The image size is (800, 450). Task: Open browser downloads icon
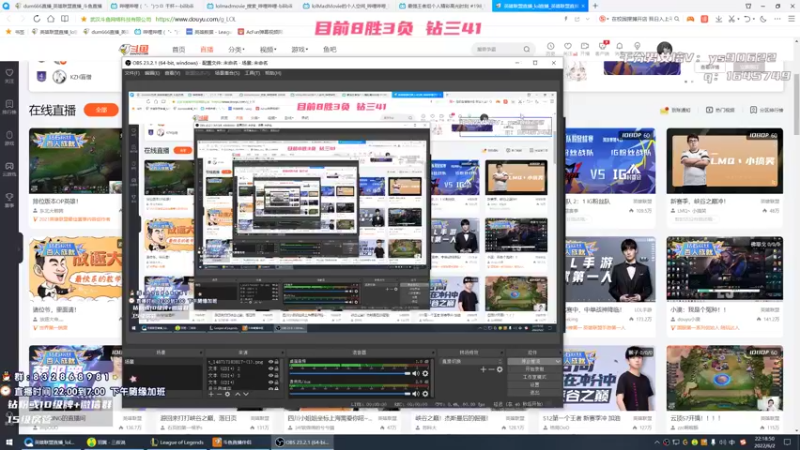click(x=718, y=19)
